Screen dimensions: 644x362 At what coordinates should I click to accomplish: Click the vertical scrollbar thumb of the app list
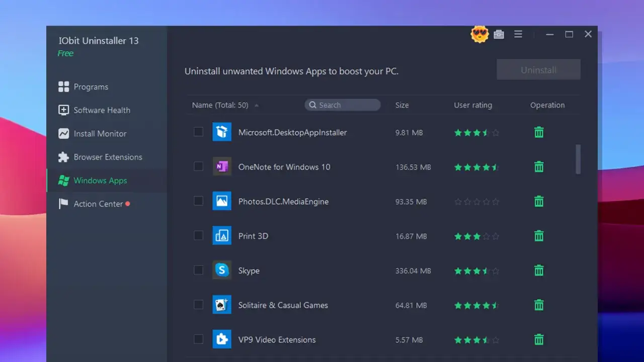578,159
